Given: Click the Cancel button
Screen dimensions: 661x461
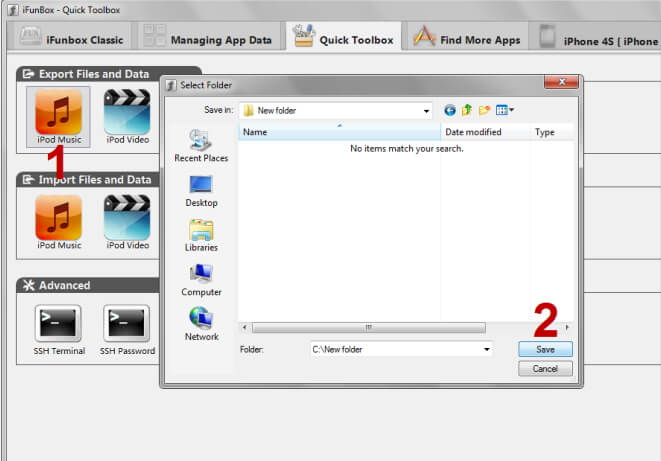Looking at the screenshot, I should tap(545, 369).
